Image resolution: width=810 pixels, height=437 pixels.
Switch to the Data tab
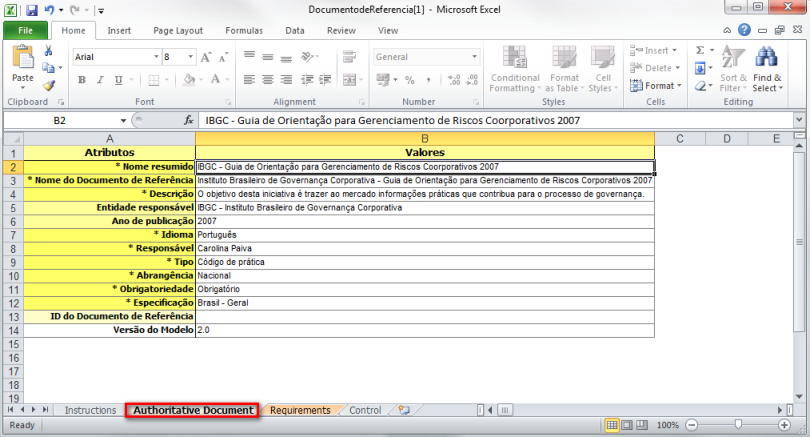click(294, 30)
